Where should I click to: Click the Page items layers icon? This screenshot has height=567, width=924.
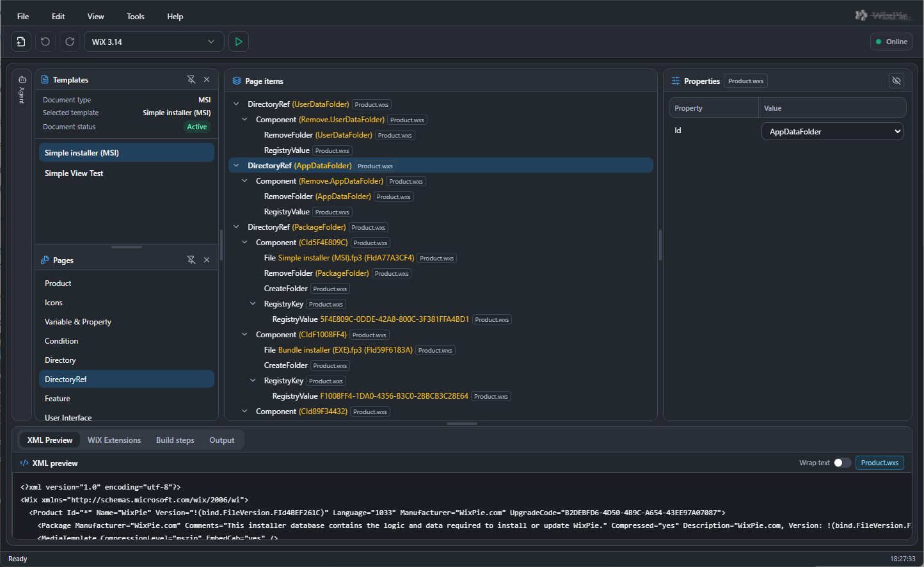[237, 81]
